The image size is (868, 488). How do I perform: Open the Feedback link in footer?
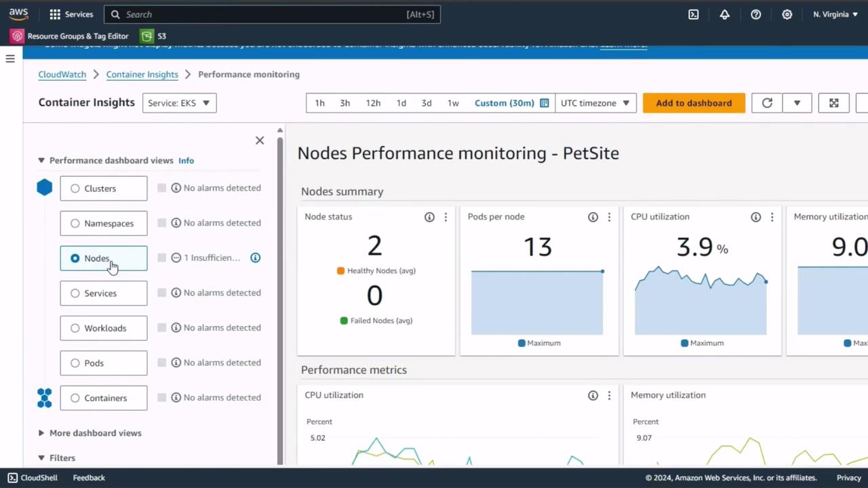[x=89, y=478]
